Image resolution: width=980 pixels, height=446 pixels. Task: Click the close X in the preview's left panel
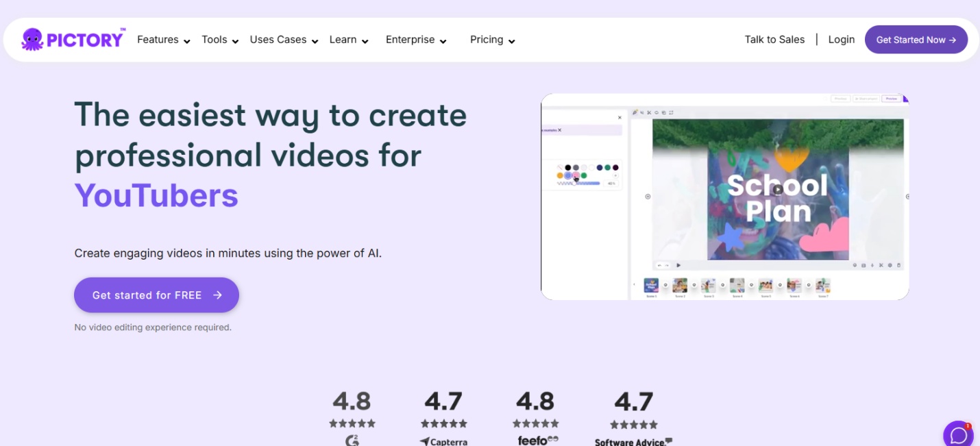coord(620,118)
